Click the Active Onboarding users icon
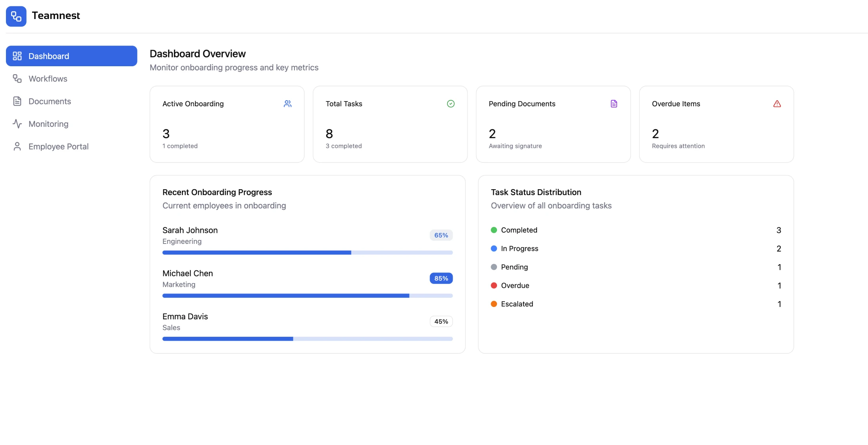 point(288,104)
